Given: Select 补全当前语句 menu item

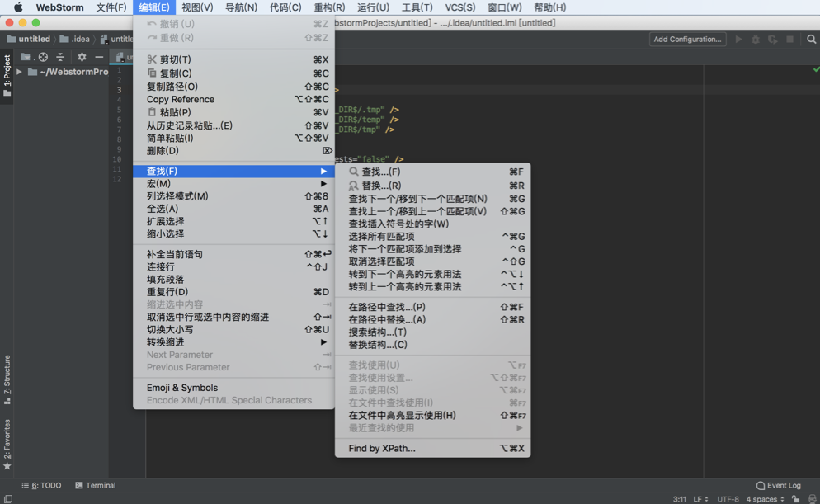Looking at the screenshot, I should (233, 254).
